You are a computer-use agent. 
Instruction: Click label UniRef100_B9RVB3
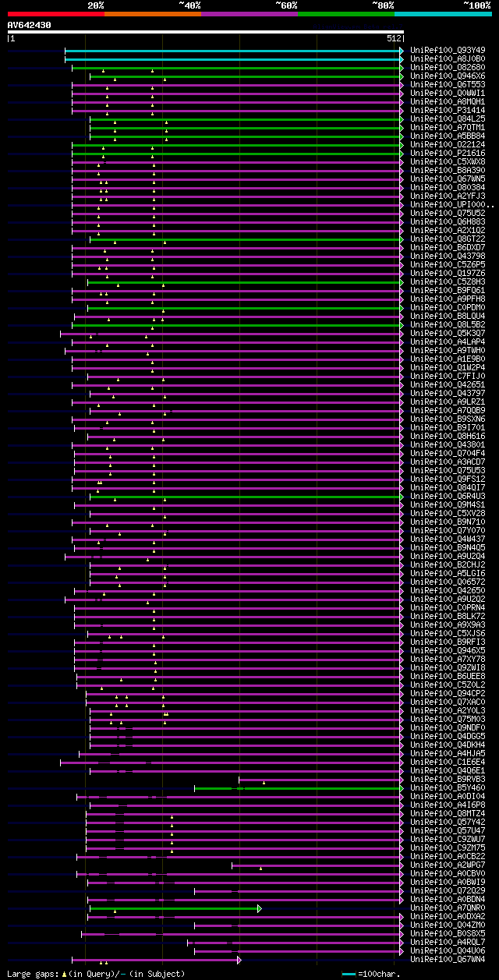click(448, 780)
